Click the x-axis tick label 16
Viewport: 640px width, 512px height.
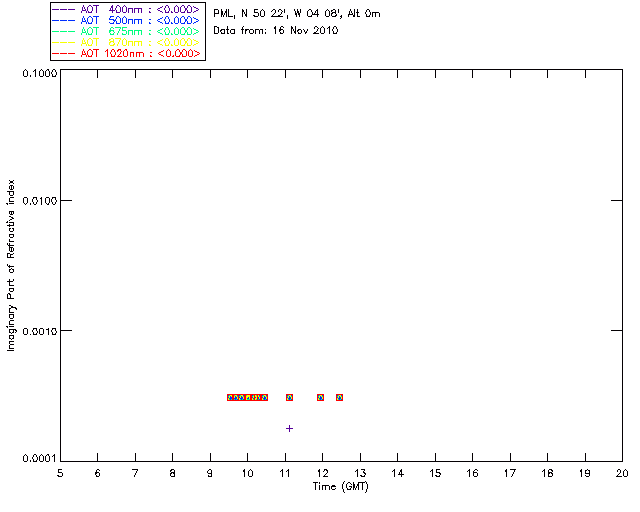[x=472, y=473]
